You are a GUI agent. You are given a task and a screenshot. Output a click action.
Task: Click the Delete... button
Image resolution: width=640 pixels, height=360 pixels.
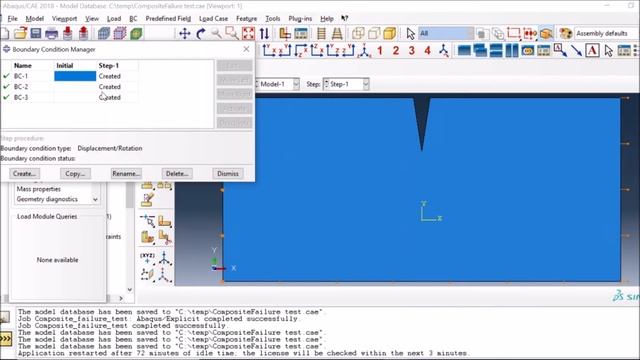(177, 173)
